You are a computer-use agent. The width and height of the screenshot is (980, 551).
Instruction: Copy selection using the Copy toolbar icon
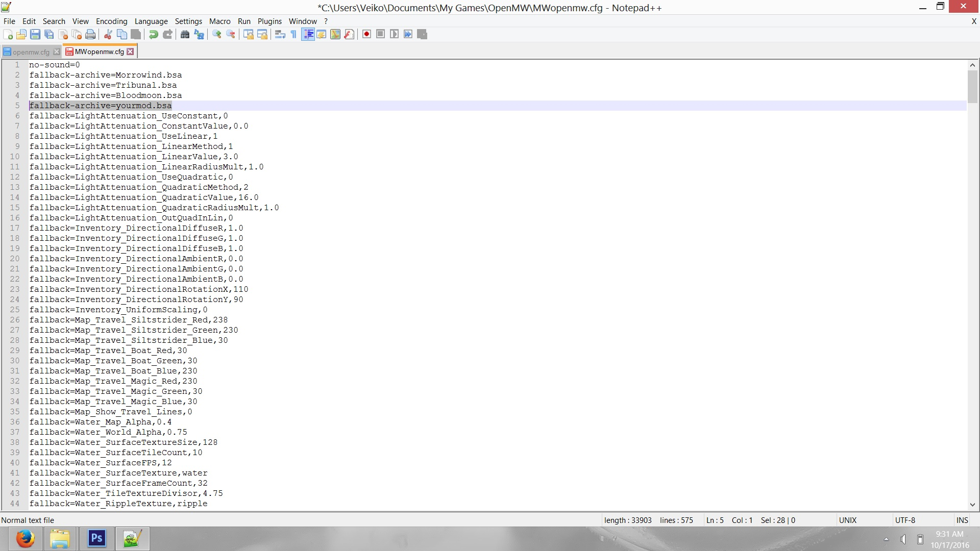pos(122,34)
